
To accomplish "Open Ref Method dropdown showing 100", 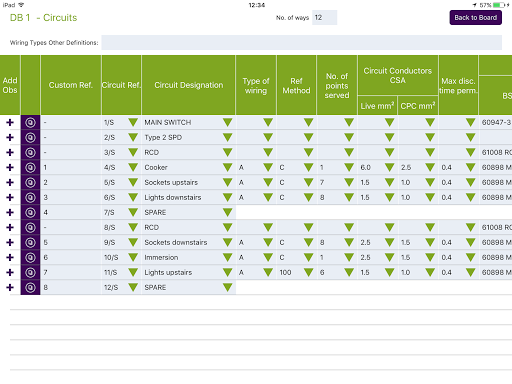I will pos(309,272).
